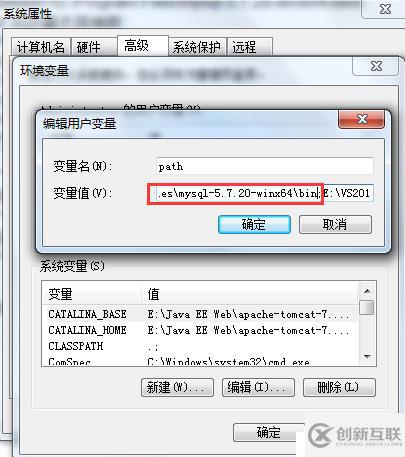
Task: Close the 环境变量 window
Action: pos(376,66)
